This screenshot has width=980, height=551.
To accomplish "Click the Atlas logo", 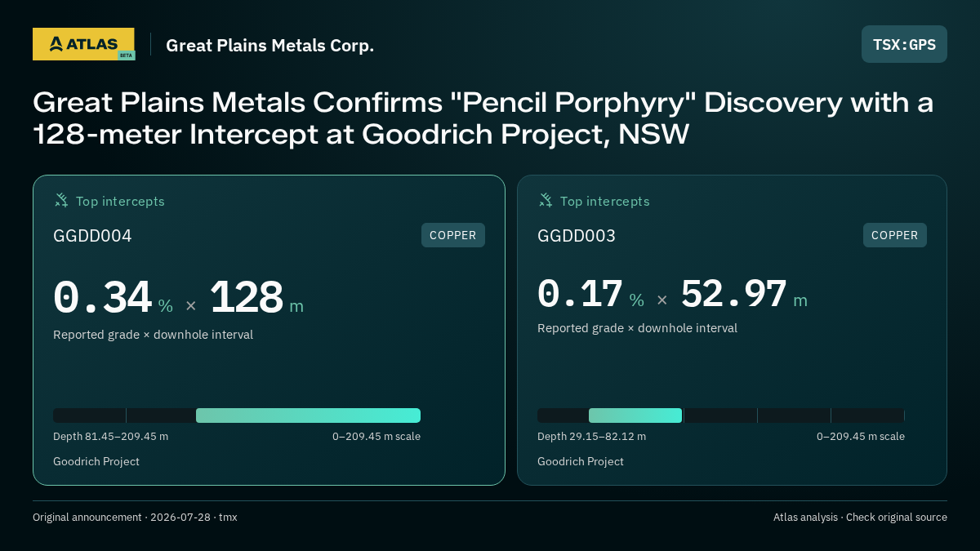I will (x=83, y=44).
